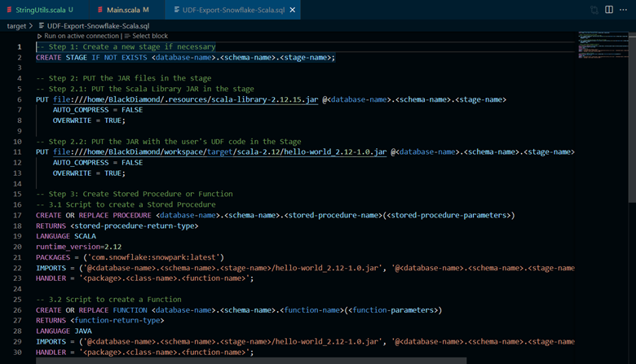This screenshot has height=364, width=636.
Task: Click the Scala file icon on Main.scala tab
Action: click(x=100, y=10)
